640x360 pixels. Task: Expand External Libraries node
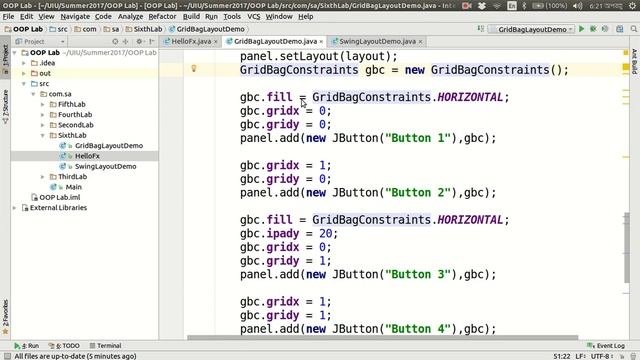coord(15,208)
